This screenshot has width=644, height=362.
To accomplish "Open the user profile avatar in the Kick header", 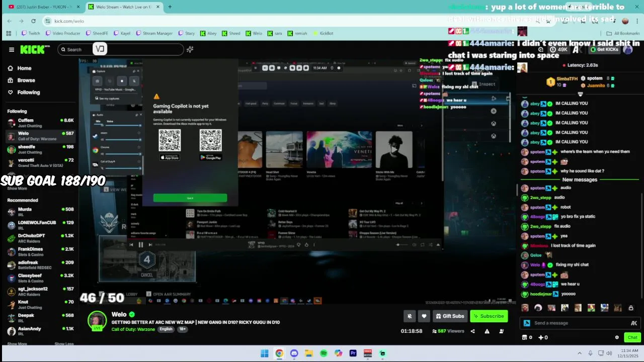I will click(628, 49).
